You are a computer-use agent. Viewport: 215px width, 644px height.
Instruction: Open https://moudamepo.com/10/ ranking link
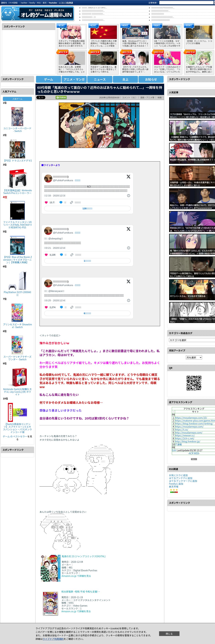tap(191, 418)
